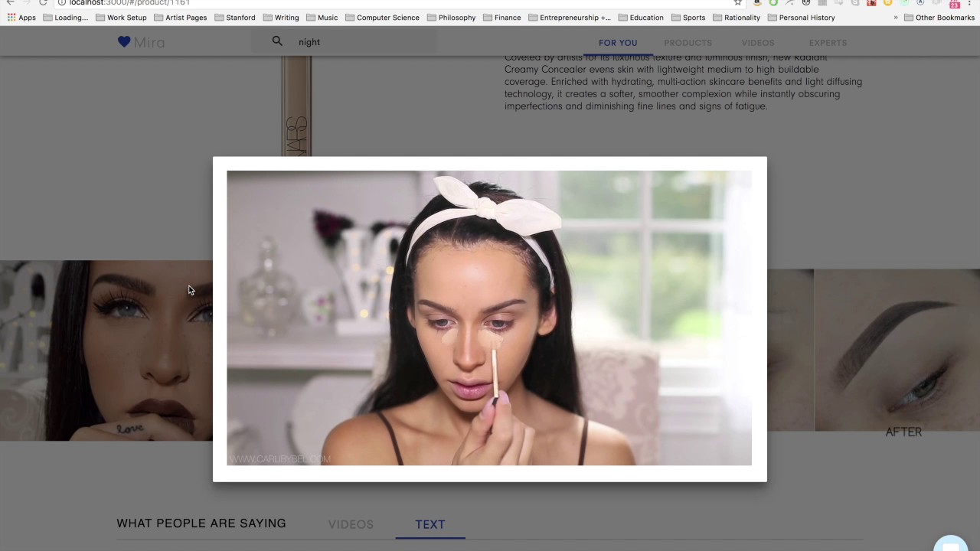The height and width of the screenshot is (551, 980).
Task: Switch to the VIDEOS top navigation tab
Action: (x=758, y=43)
